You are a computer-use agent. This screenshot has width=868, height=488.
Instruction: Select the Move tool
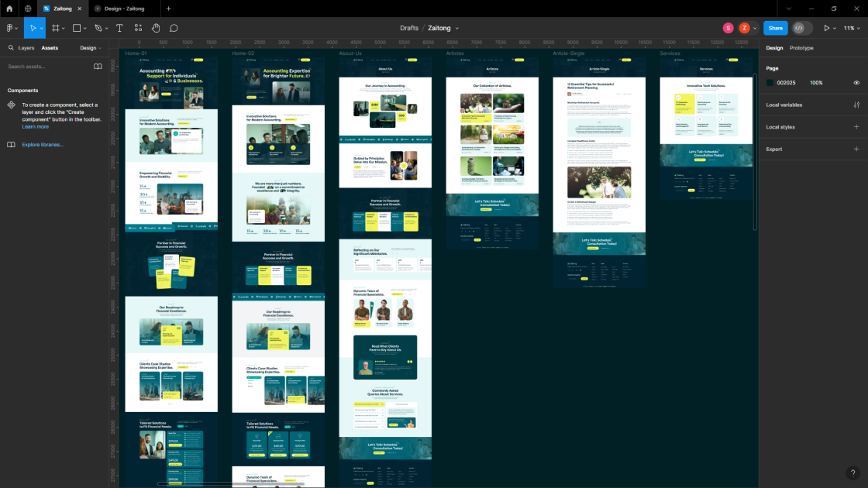click(33, 28)
